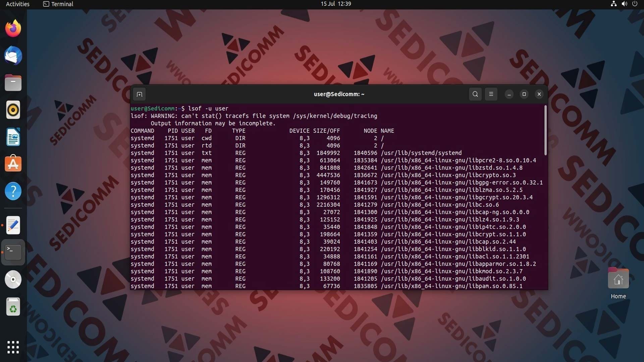Click the cwd file descriptor entry
The width and height of the screenshot is (644, 362).
(207, 138)
